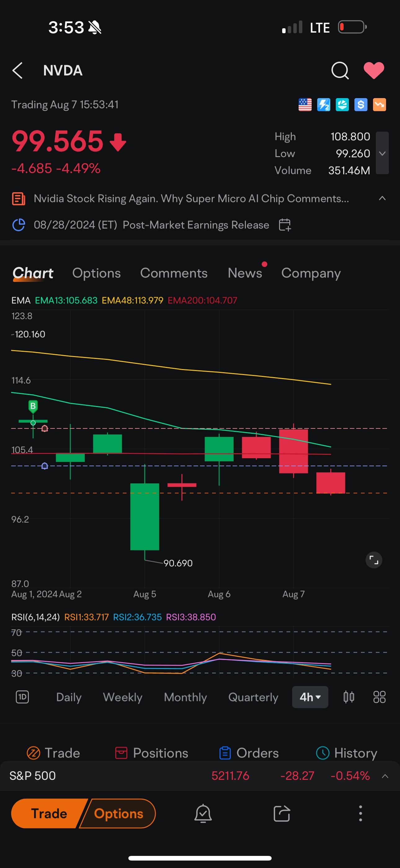The image size is (400, 868).
Task: Tap the orange Trade button
Action: (x=49, y=813)
